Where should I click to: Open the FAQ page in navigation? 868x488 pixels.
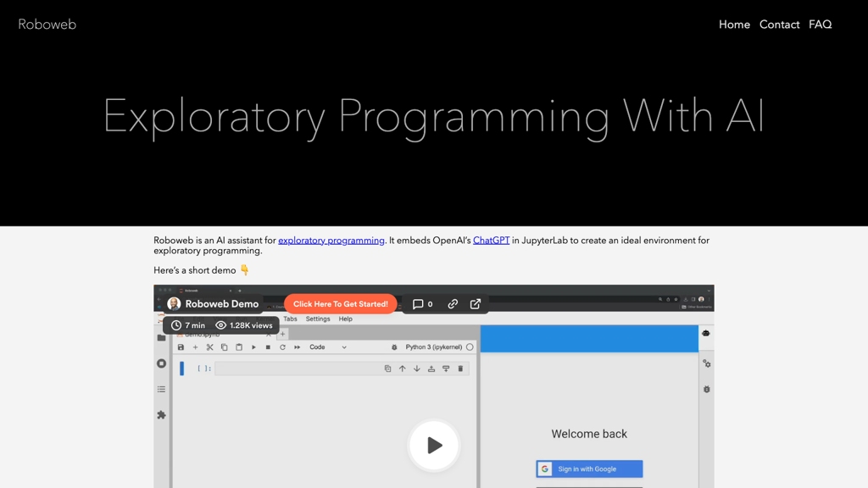pos(820,25)
